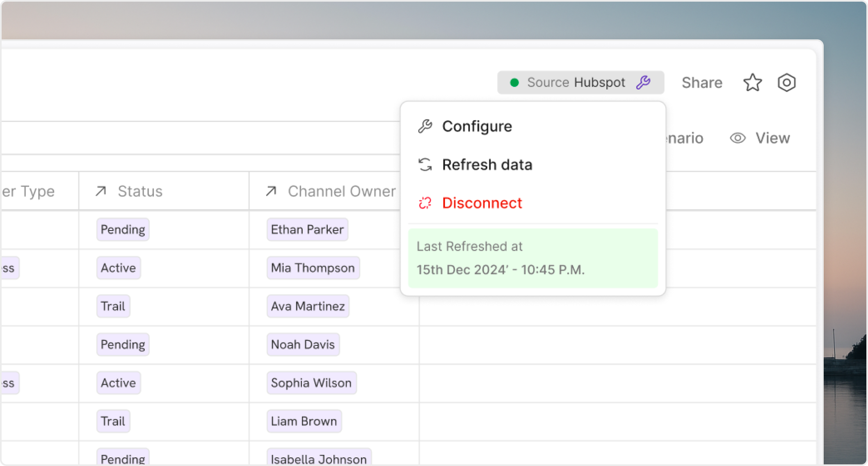Choose Configure from the source menu
Screen dimensions: 868x466
pyautogui.click(x=533, y=126)
